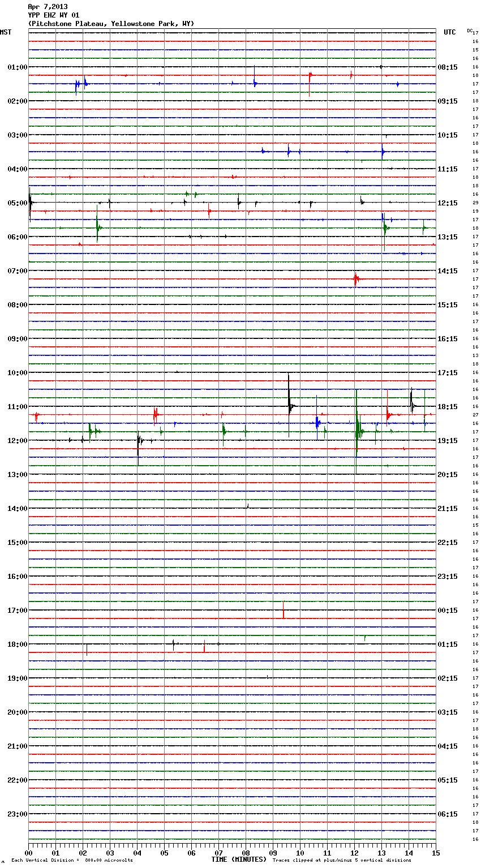Click the 'UTC' column heading
The height and width of the screenshot is (868, 481).
point(450,32)
